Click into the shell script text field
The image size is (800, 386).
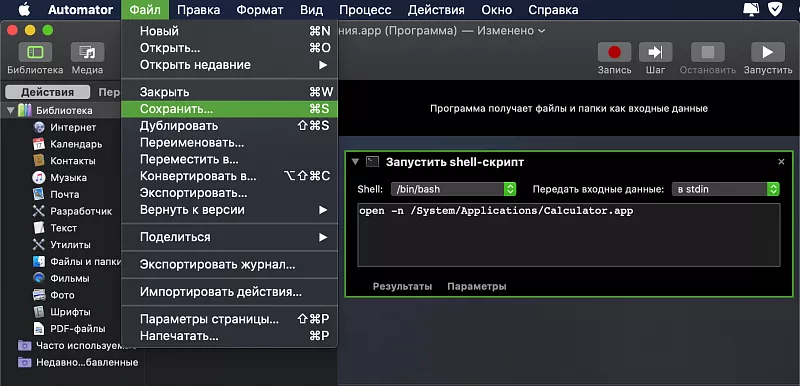coord(568,235)
